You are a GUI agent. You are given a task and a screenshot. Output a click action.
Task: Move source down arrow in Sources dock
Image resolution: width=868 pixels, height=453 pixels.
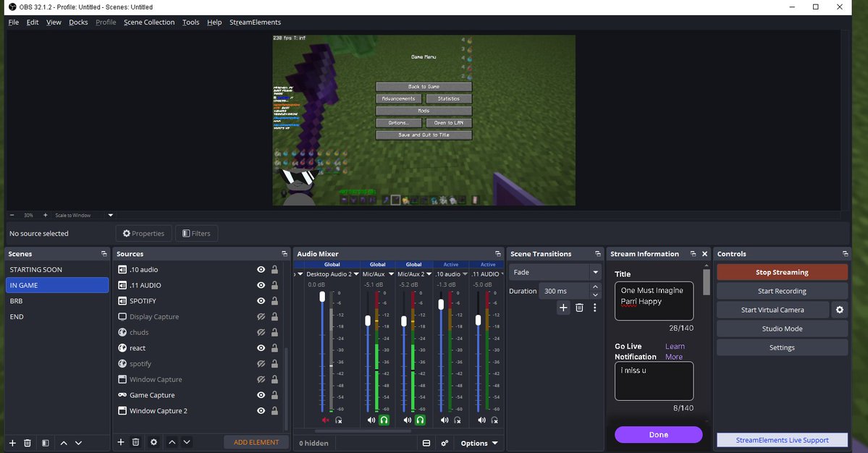[x=187, y=442]
